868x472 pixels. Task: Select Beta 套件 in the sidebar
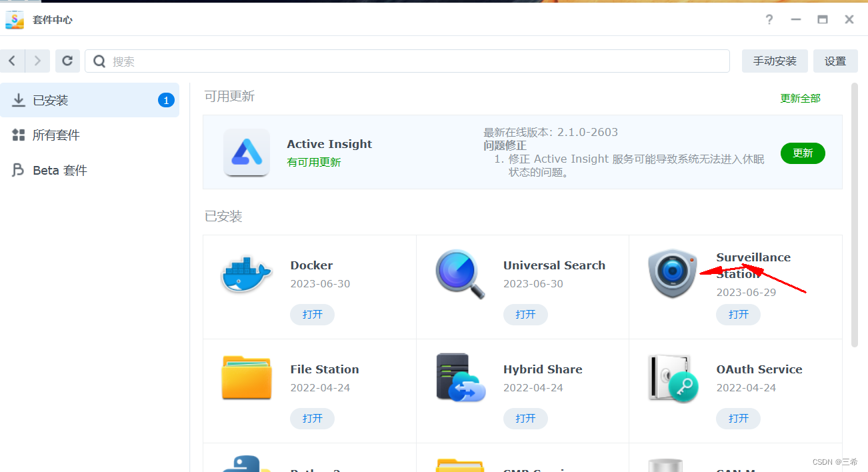click(x=90, y=171)
